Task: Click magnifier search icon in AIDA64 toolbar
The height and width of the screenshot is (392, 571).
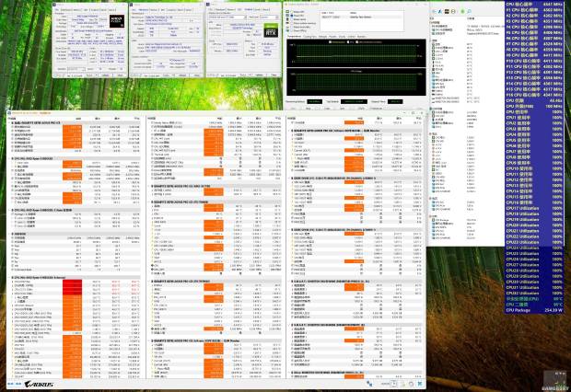Action: click(x=470, y=11)
